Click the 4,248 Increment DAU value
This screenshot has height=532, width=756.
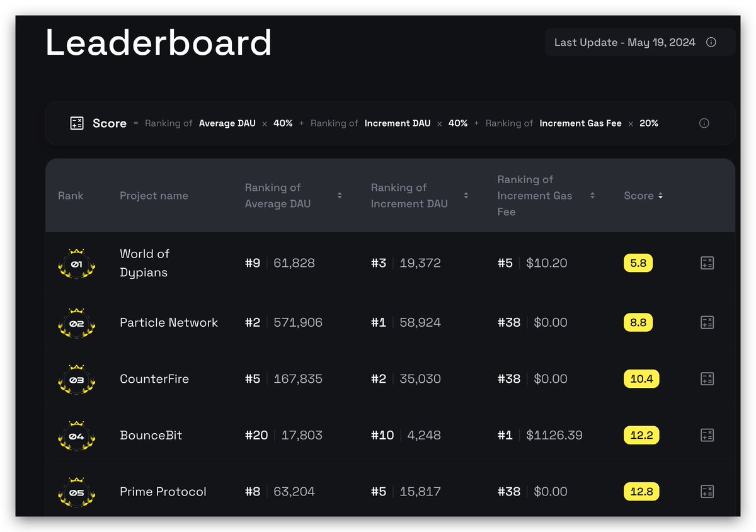coord(424,435)
